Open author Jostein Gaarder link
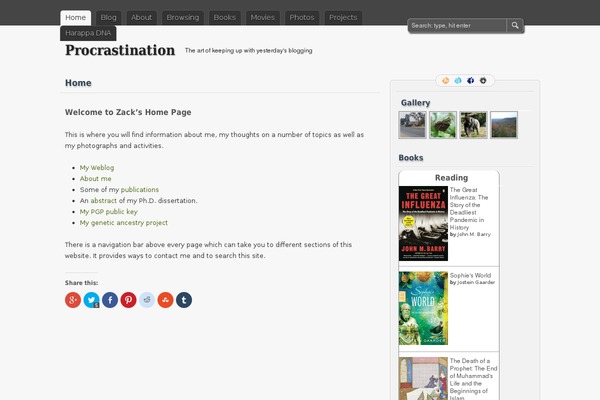The image size is (600, 400). click(x=476, y=282)
